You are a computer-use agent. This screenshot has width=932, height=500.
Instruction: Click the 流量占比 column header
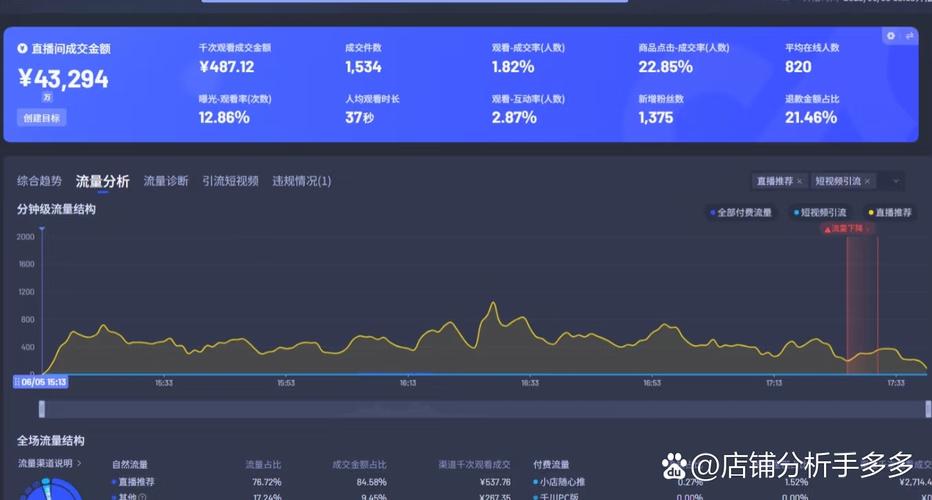[x=263, y=464]
